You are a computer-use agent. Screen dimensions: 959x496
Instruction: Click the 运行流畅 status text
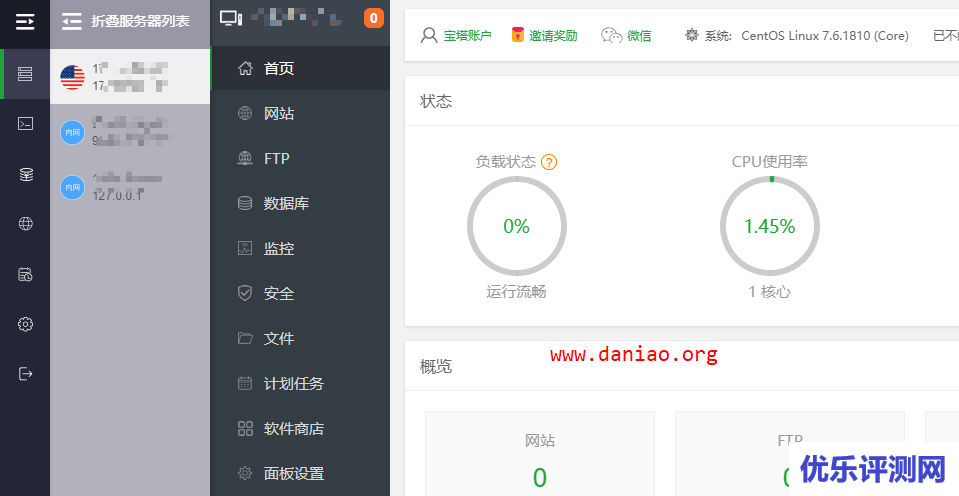(516, 292)
